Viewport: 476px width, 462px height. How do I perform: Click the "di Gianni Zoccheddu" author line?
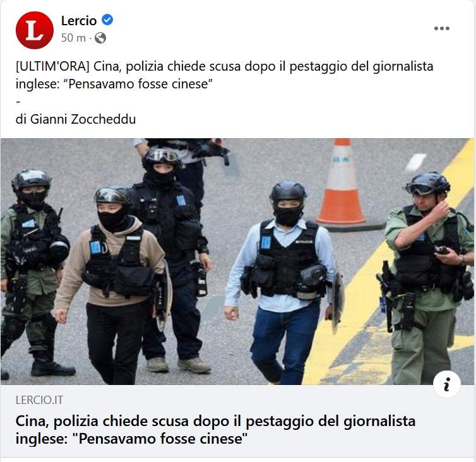tap(76, 119)
